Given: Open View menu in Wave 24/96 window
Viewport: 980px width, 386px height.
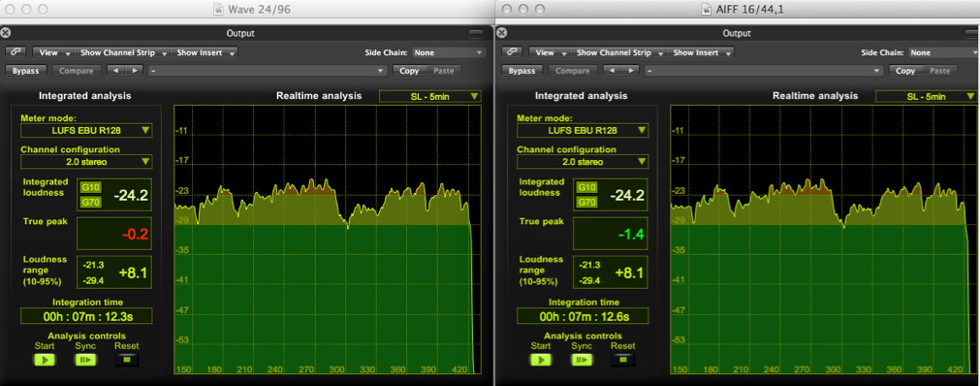Looking at the screenshot, I should (x=52, y=52).
